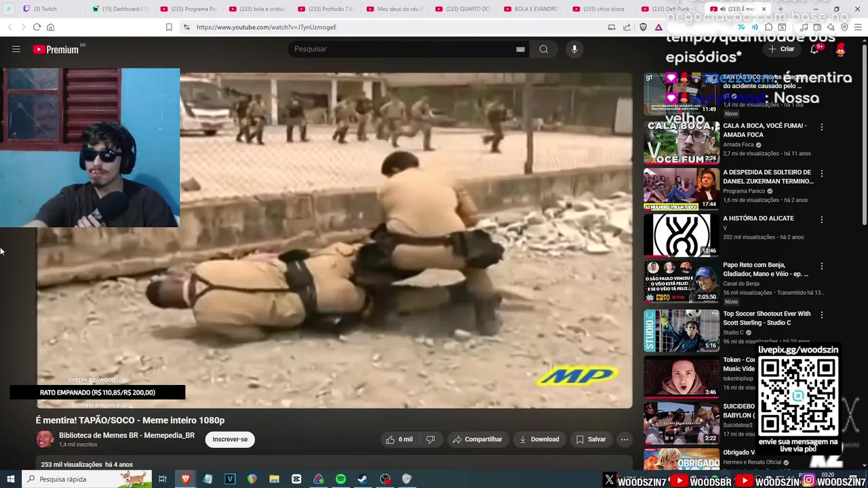
Task: Open the channel avatar of Memepedia_BR
Action: pos(45,439)
